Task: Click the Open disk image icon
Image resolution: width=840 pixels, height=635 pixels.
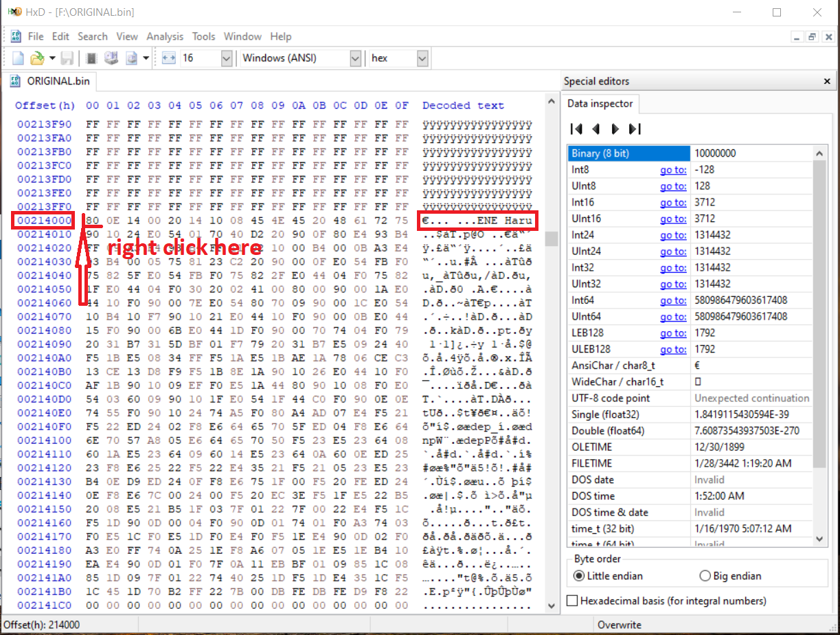Action: pyautogui.click(x=130, y=58)
